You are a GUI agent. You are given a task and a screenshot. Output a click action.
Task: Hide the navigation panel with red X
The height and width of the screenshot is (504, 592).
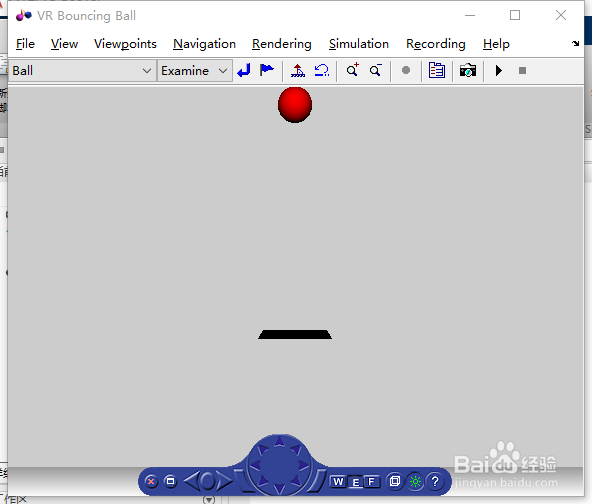point(151,482)
